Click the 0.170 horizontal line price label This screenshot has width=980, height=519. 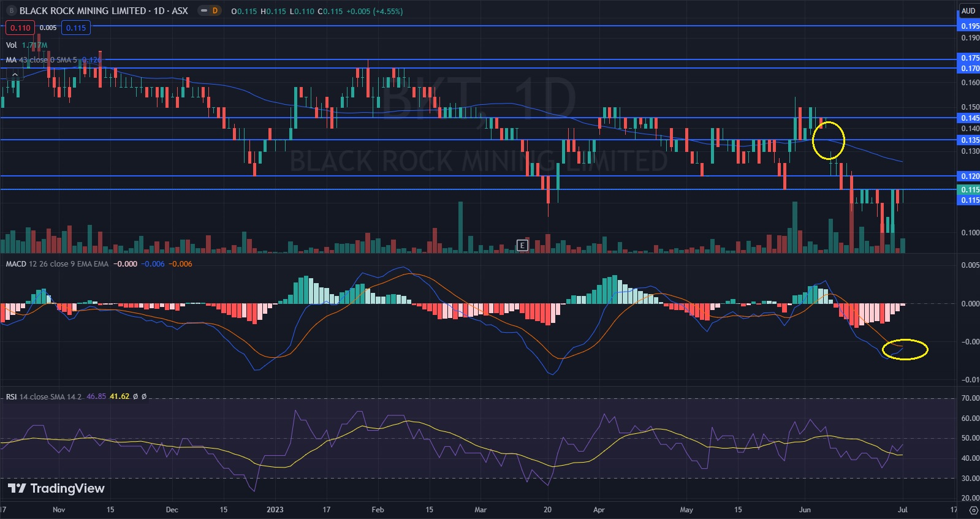969,69
